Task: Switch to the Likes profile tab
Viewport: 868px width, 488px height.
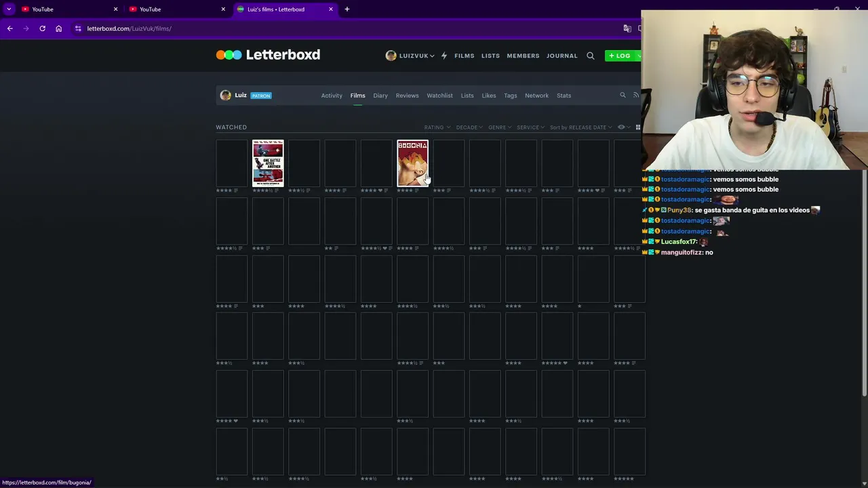Action: click(489, 96)
